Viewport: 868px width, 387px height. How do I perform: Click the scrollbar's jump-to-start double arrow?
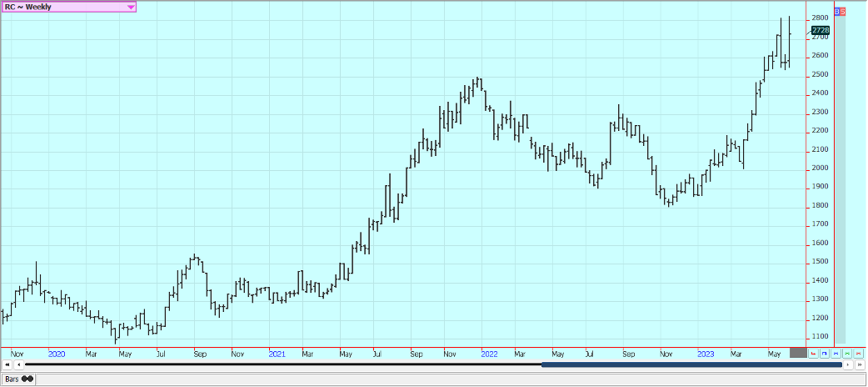pos(7,364)
